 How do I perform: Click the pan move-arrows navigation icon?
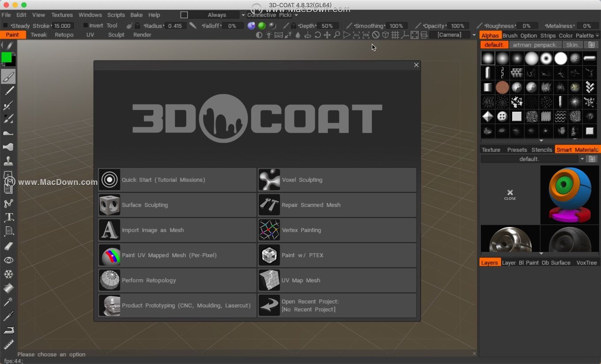327,35
